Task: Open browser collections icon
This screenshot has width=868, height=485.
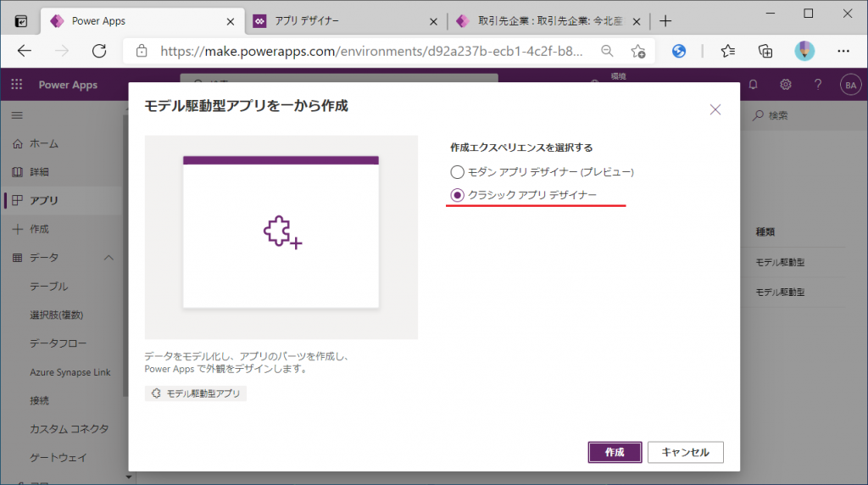Action: click(765, 51)
